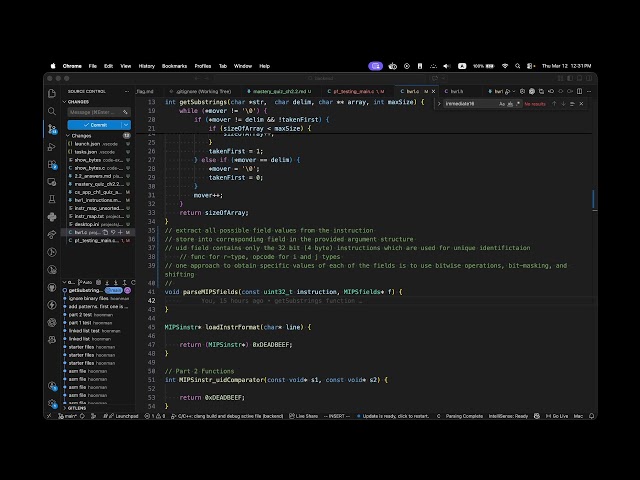Switch to the mastery_quiz_ch2.2.md tab
This screenshot has width=640, height=480.
pos(280,91)
